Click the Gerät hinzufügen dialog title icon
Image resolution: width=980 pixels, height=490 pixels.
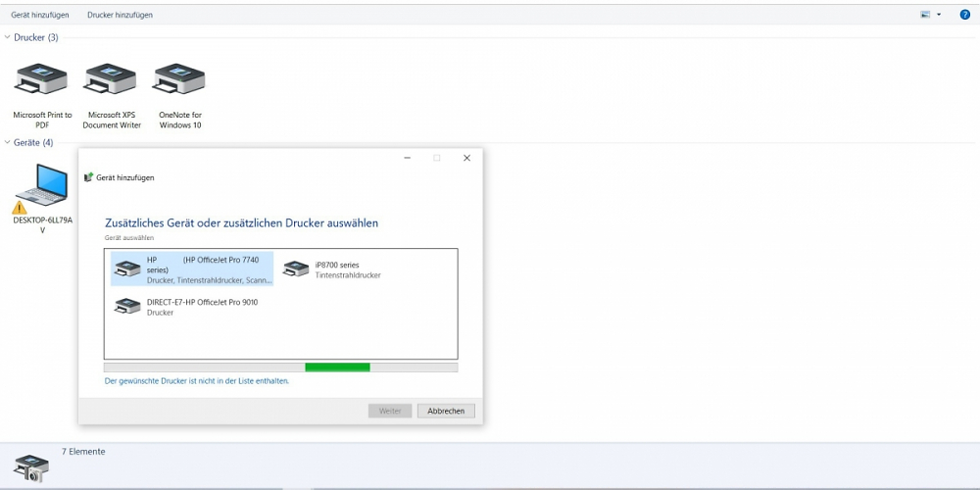click(89, 177)
